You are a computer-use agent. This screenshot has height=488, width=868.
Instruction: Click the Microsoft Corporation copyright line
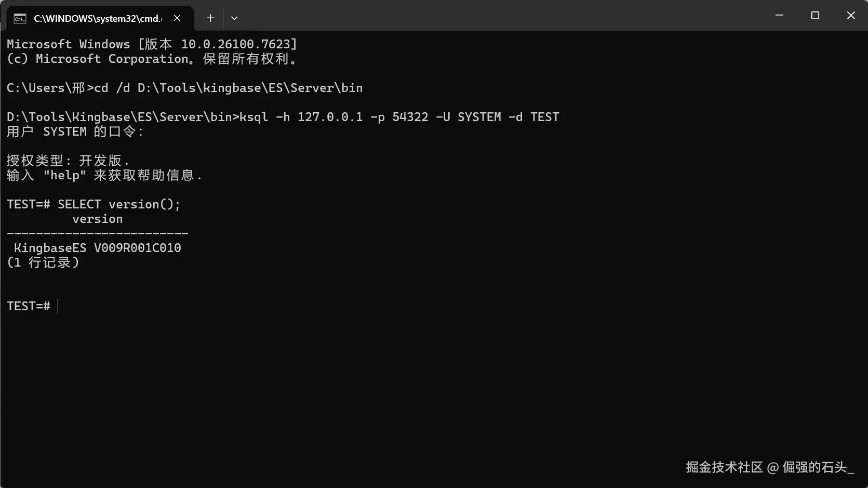pyautogui.click(x=152, y=59)
